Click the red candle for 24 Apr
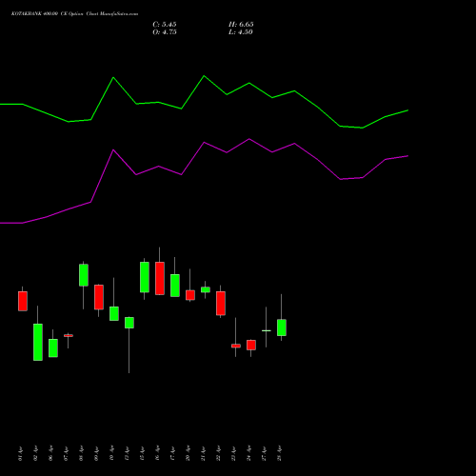Viewport: 476px width, 476px height. click(x=251, y=345)
